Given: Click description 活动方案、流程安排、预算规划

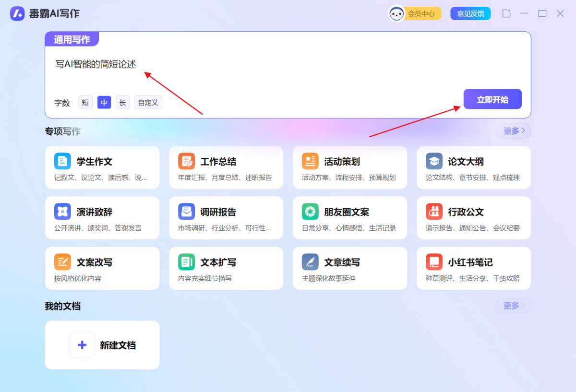Looking at the screenshot, I should click(349, 178).
